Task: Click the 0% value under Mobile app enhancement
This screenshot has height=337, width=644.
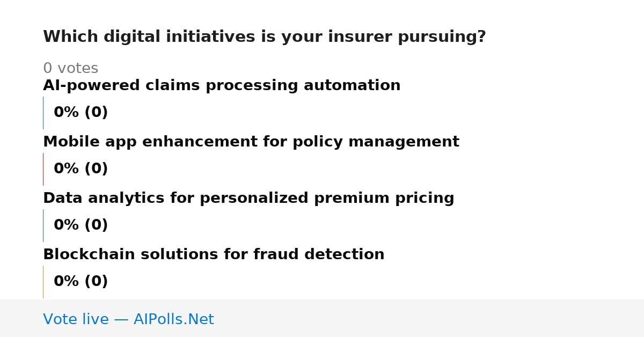Action: [67, 169]
